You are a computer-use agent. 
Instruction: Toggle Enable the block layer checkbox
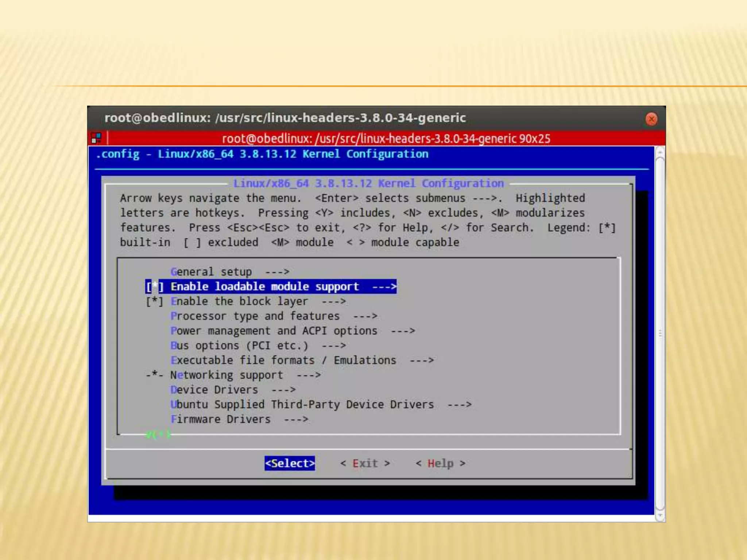154,302
